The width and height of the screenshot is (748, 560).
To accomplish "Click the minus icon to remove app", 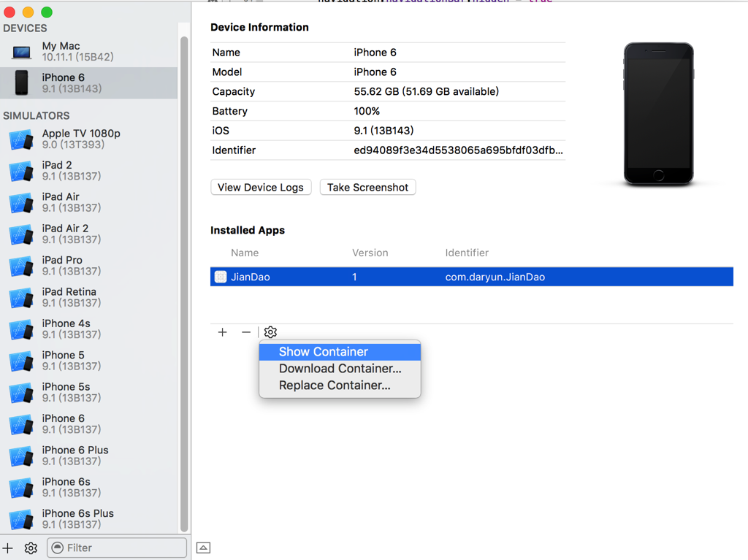I will [246, 332].
